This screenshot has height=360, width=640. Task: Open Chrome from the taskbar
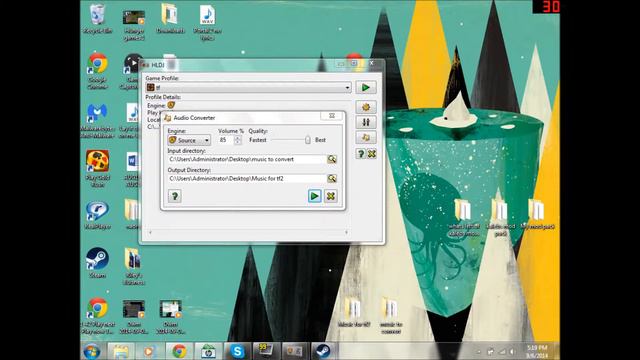179,351
